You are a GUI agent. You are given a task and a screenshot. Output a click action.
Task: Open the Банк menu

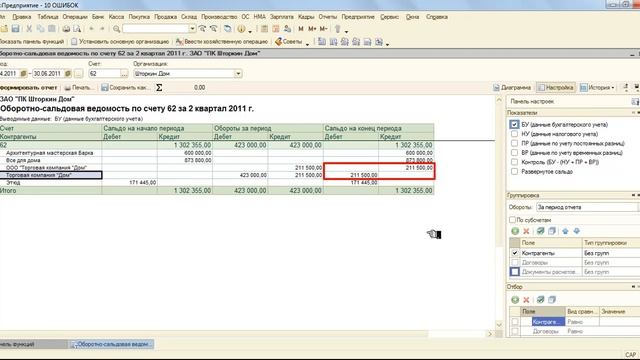98,17
